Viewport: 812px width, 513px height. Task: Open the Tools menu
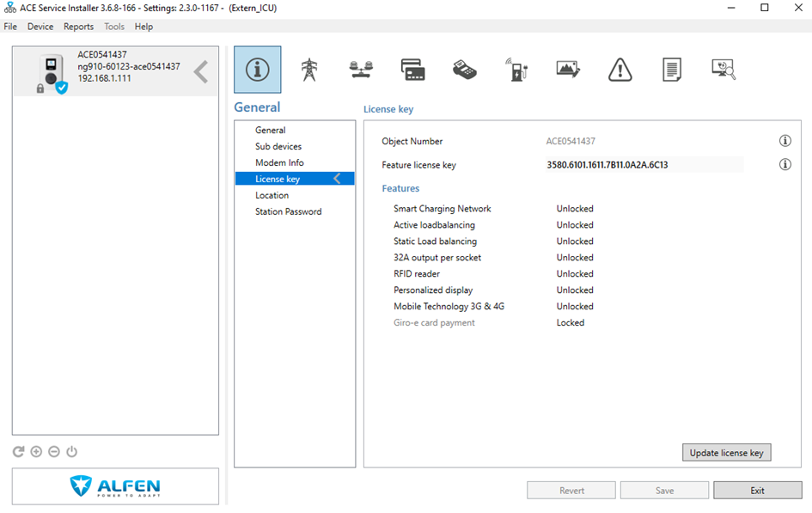click(114, 27)
